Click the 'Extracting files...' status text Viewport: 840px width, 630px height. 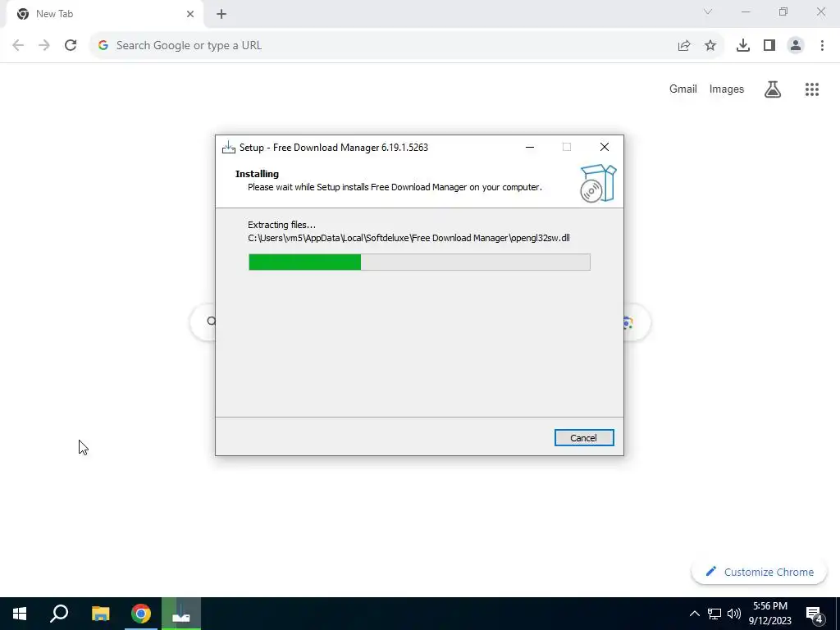[x=282, y=225]
